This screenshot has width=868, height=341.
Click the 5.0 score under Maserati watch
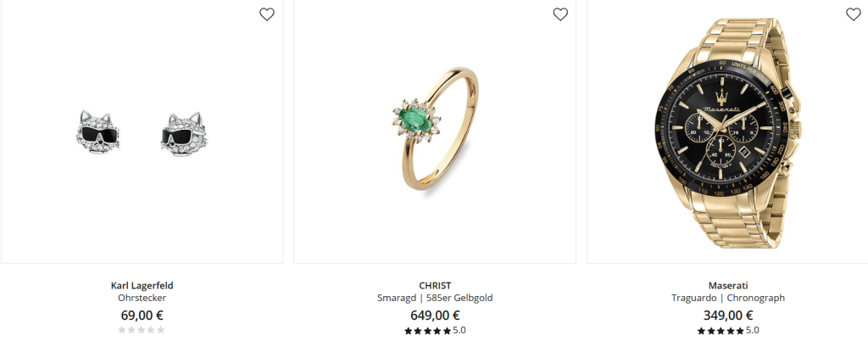[x=753, y=331]
